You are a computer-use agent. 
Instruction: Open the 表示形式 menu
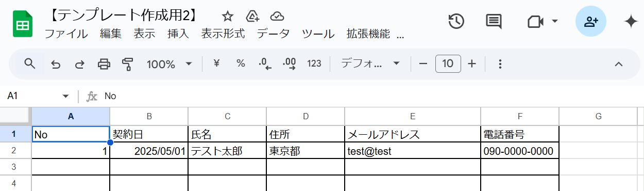click(223, 34)
